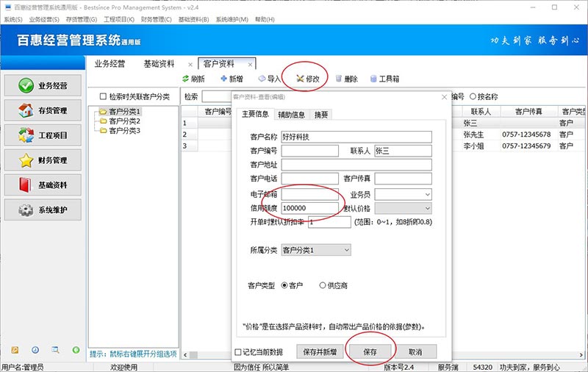Open the 业务员 dropdown
588x372 pixels.
[403, 194]
